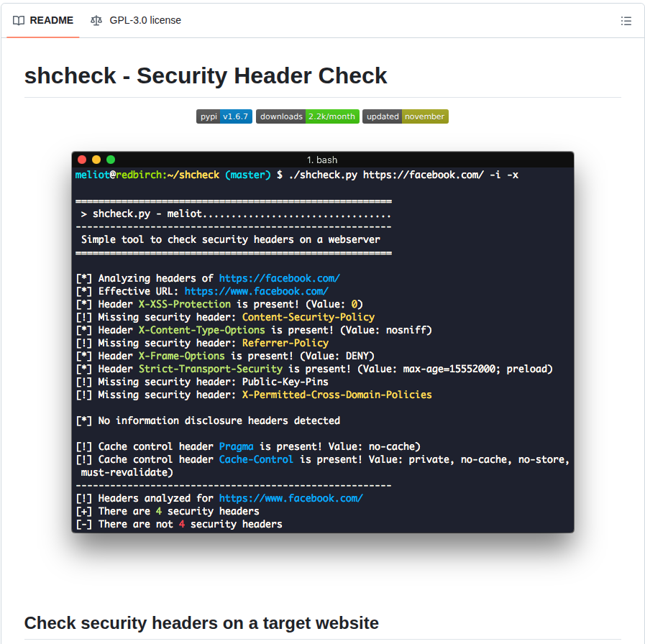Image resolution: width=645 pixels, height=644 pixels.
Task: Click the "shcheck - Security Header Check" heading
Action: [x=206, y=75]
